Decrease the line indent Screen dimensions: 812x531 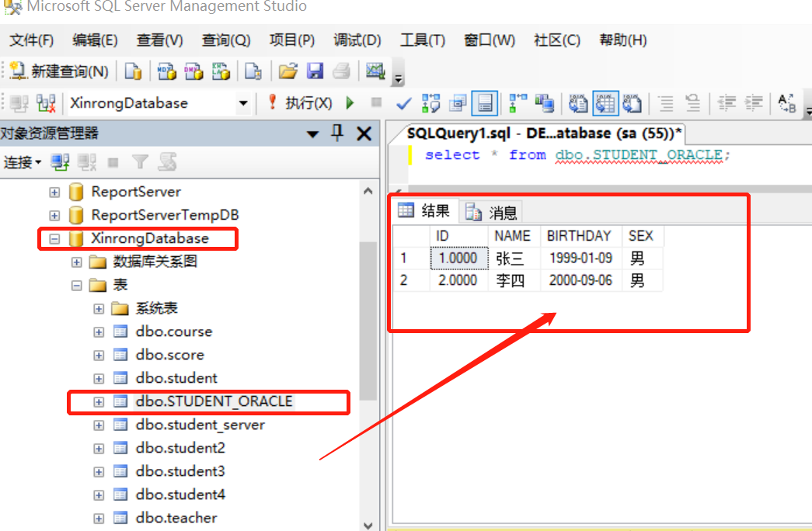(x=727, y=103)
